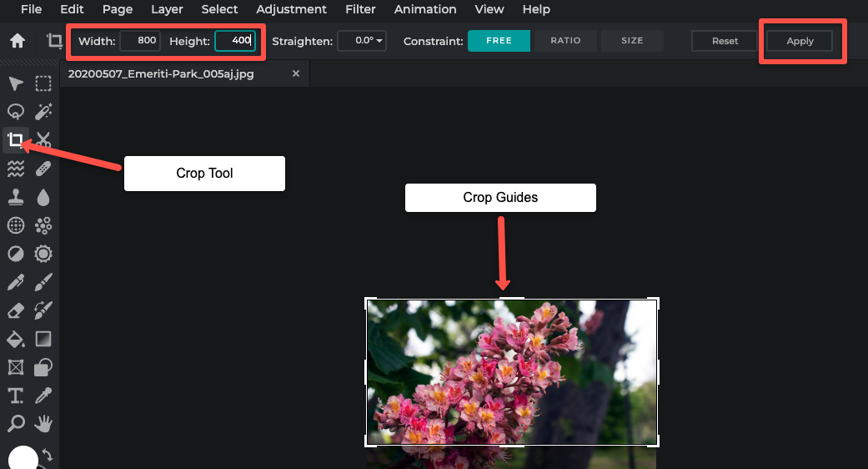868x469 pixels.
Task: Select the Hand pan tool
Action: 43,424
